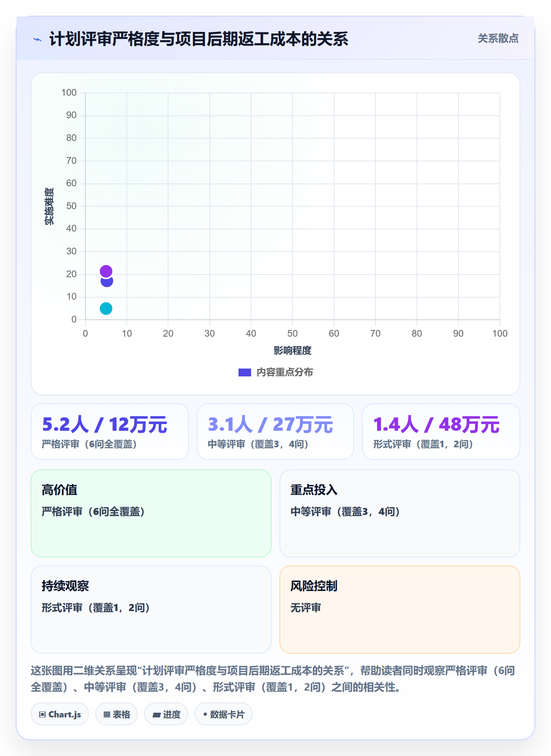Click the description paragraph starting 这张图用二维关系

(x=273, y=679)
